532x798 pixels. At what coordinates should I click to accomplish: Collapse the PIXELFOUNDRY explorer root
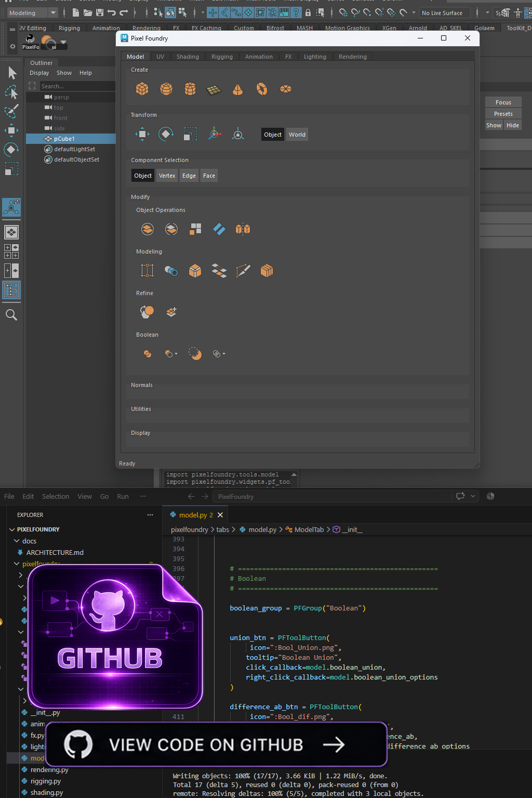[12, 529]
